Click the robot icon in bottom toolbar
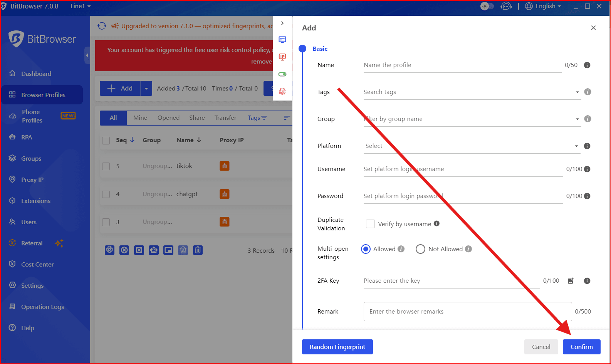The image size is (611, 364). (x=154, y=250)
